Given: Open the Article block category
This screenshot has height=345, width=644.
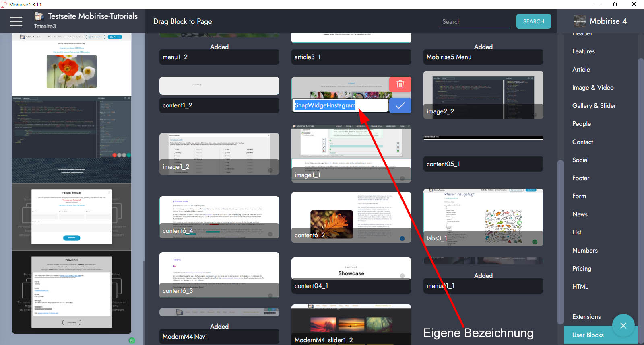Looking at the screenshot, I should point(581,70).
